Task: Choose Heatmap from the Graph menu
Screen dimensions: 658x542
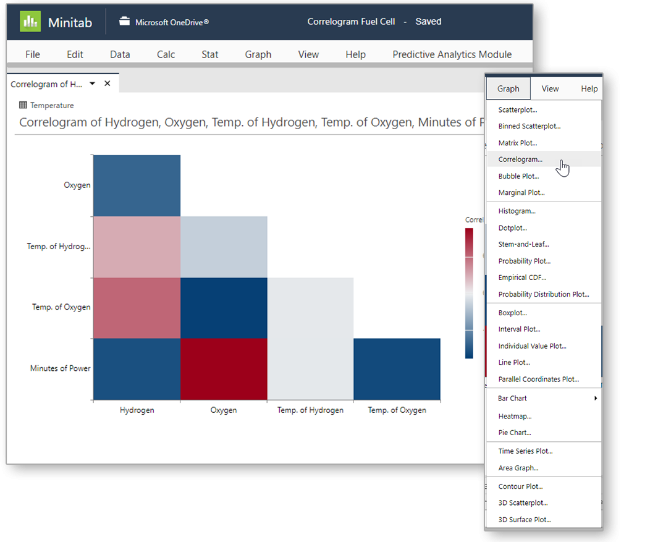Action: pos(515,416)
